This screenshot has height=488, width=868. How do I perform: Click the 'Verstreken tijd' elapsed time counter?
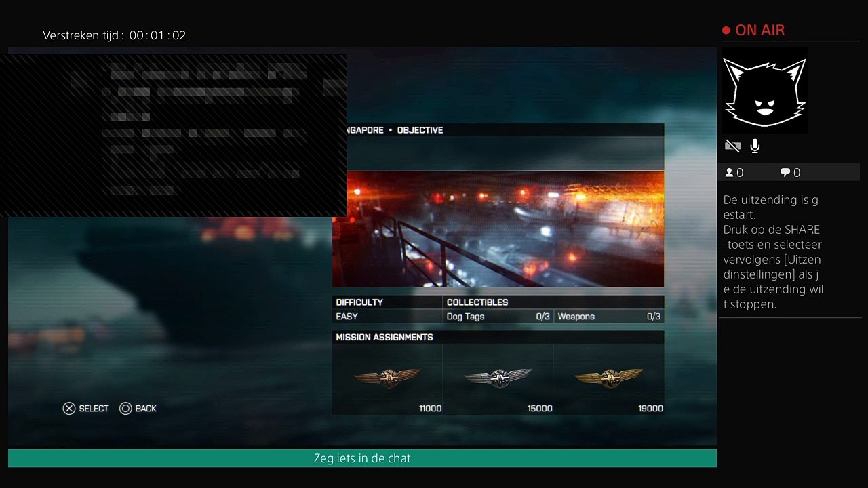click(x=114, y=35)
